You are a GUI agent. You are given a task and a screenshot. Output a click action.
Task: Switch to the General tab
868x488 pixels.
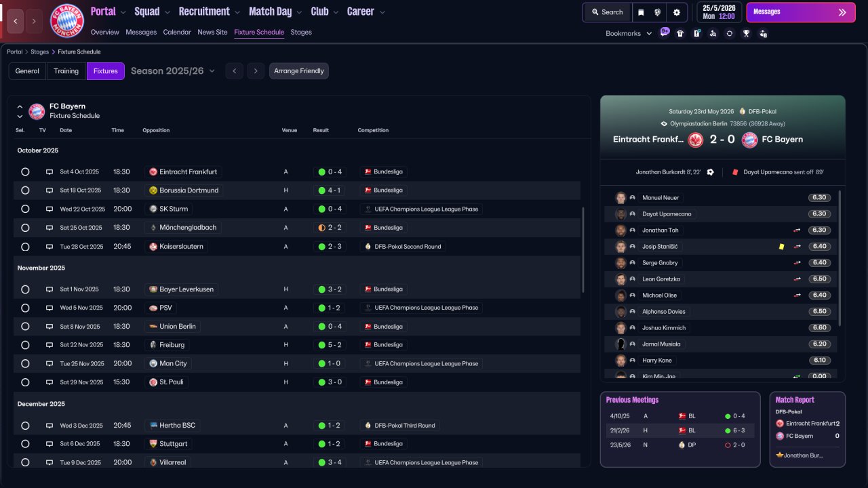(x=27, y=71)
